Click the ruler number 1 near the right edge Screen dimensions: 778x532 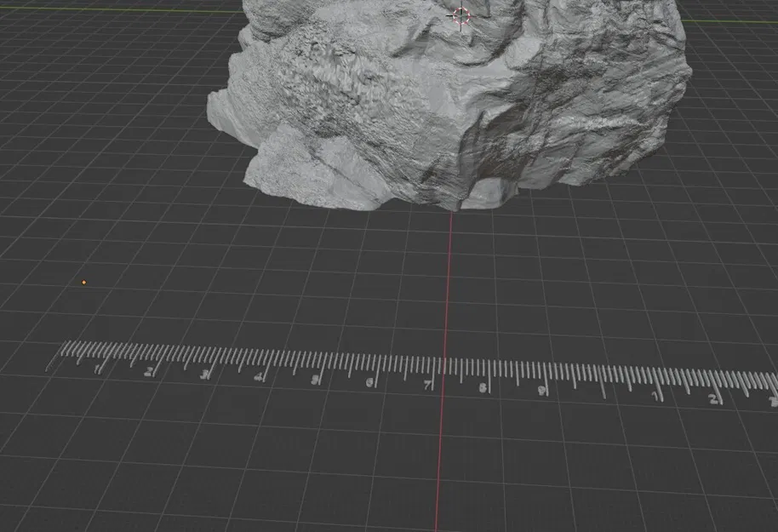tap(656, 394)
